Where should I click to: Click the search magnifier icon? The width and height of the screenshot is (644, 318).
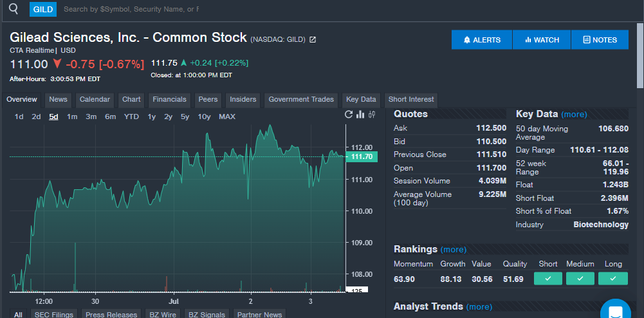point(14,9)
